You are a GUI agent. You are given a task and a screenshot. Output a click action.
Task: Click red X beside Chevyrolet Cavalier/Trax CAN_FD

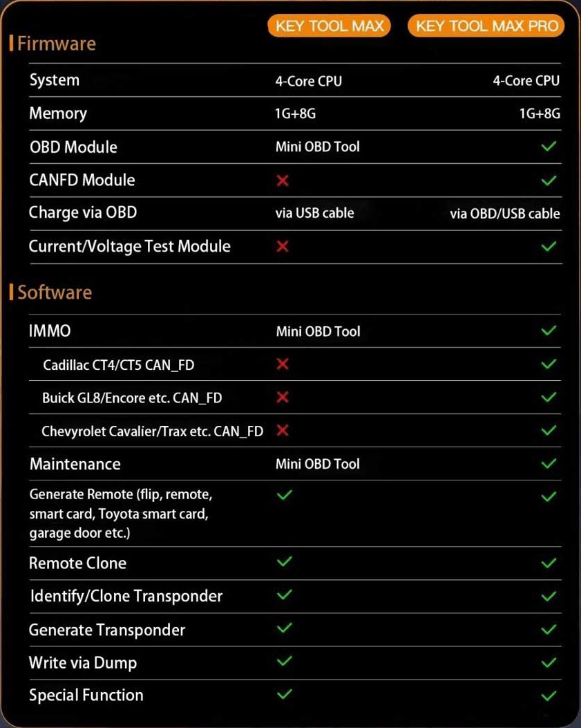(x=282, y=430)
